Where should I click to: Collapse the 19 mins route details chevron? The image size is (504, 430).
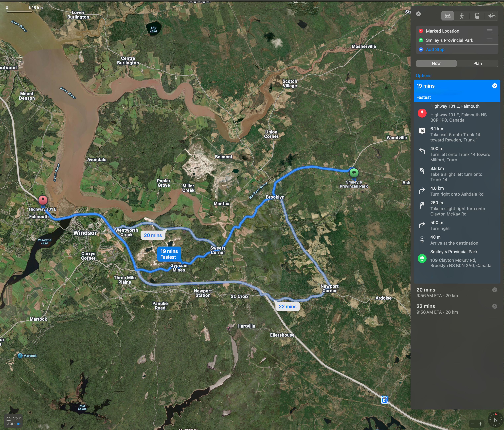[494, 86]
